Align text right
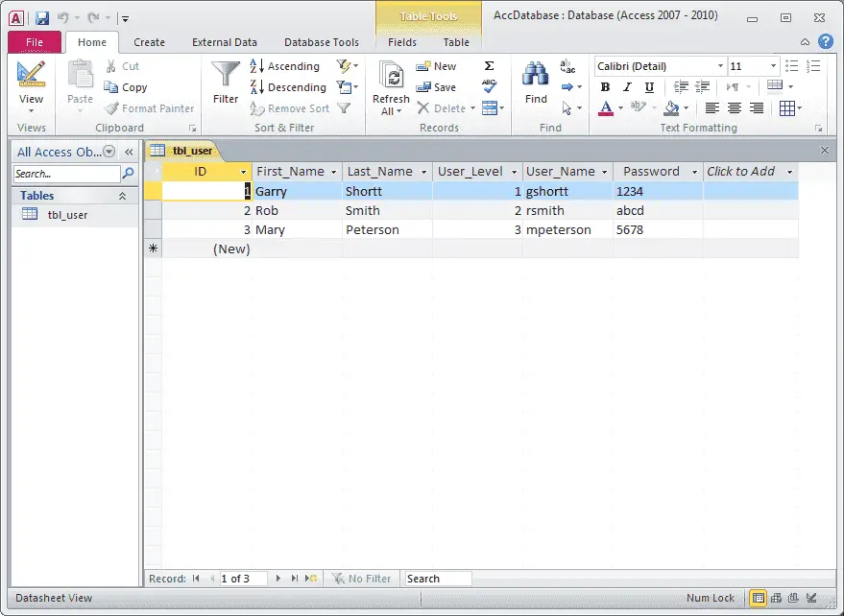 coord(757,108)
